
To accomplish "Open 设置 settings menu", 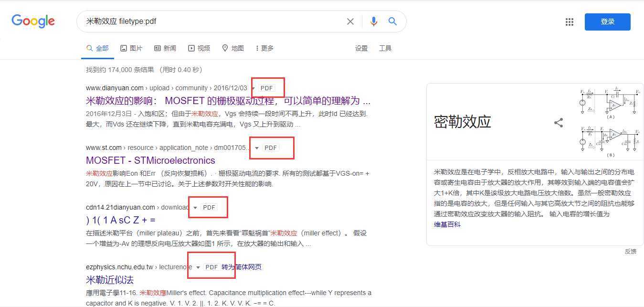I will pyautogui.click(x=361, y=48).
